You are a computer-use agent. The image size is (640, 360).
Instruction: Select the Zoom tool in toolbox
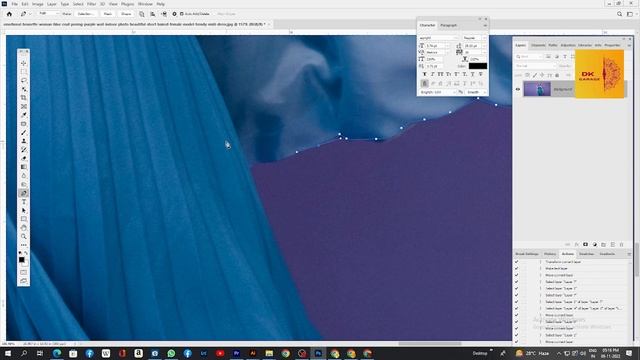pyautogui.click(x=24, y=236)
